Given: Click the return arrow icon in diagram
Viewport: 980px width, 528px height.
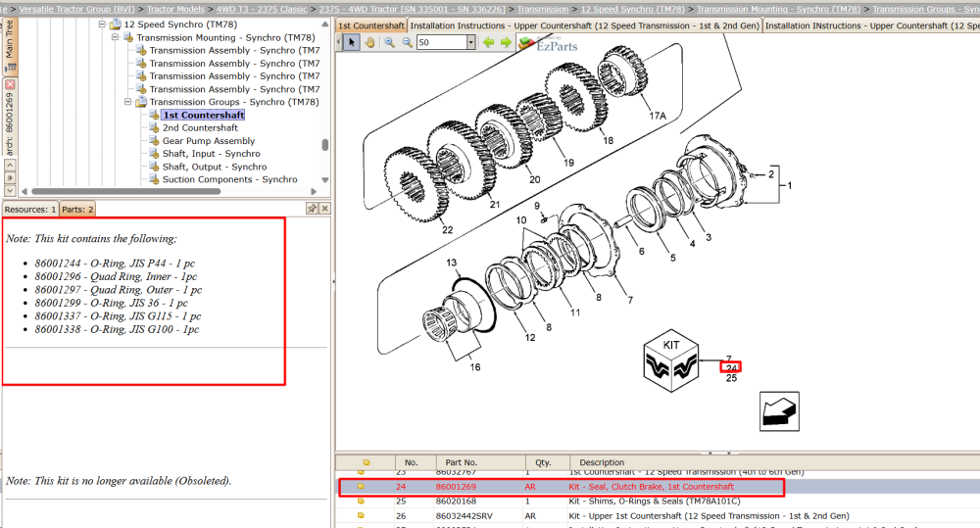Looking at the screenshot, I should [x=779, y=411].
